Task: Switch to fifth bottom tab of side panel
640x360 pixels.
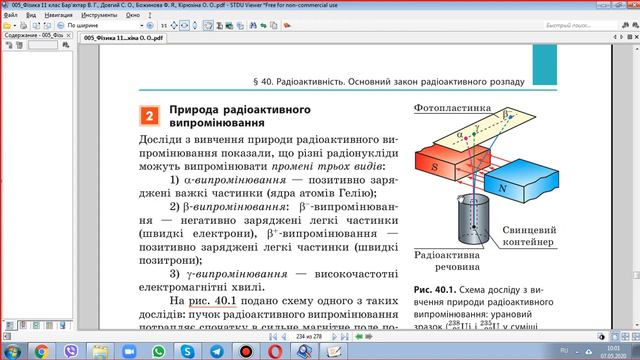Action: point(62,325)
